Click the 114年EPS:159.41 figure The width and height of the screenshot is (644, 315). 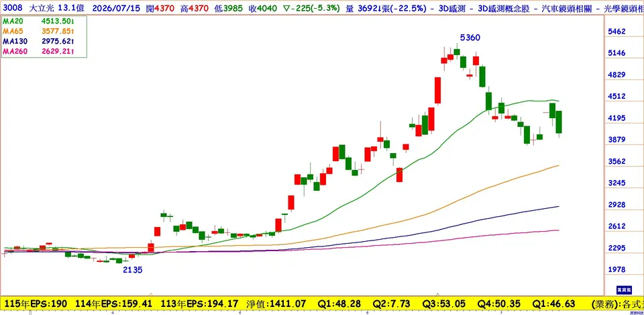[x=114, y=304]
